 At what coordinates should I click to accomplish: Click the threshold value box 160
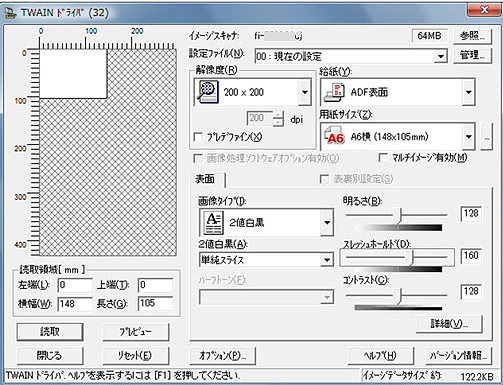471,256
